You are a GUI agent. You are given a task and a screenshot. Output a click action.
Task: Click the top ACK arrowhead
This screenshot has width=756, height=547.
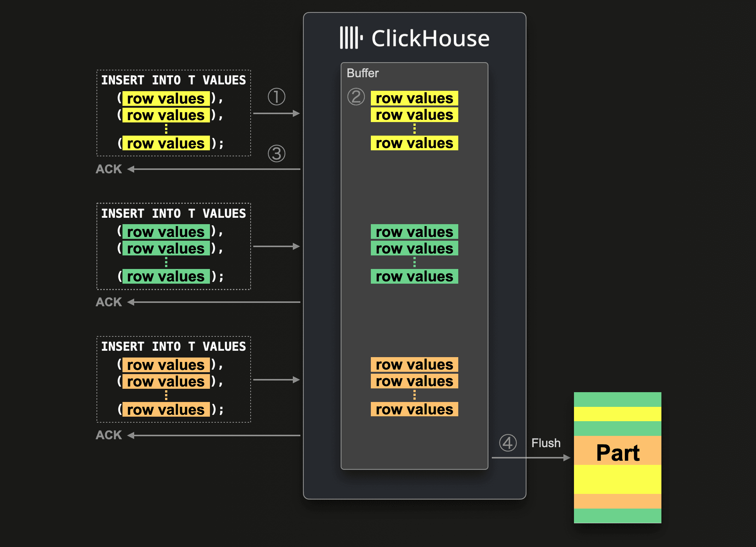(x=131, y=169)
